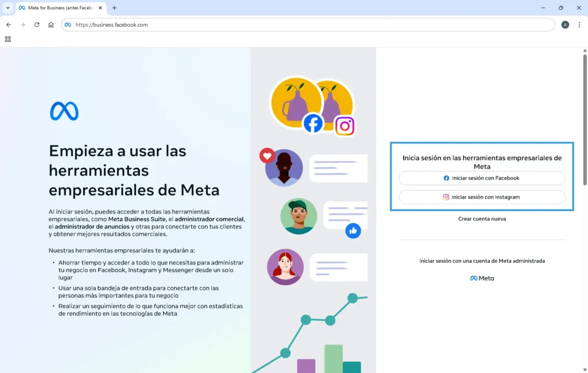This screenshot has height=373, width=588.
Task: Click the bullet starting Realizar un seguimiento
Action: click(150, 310)
